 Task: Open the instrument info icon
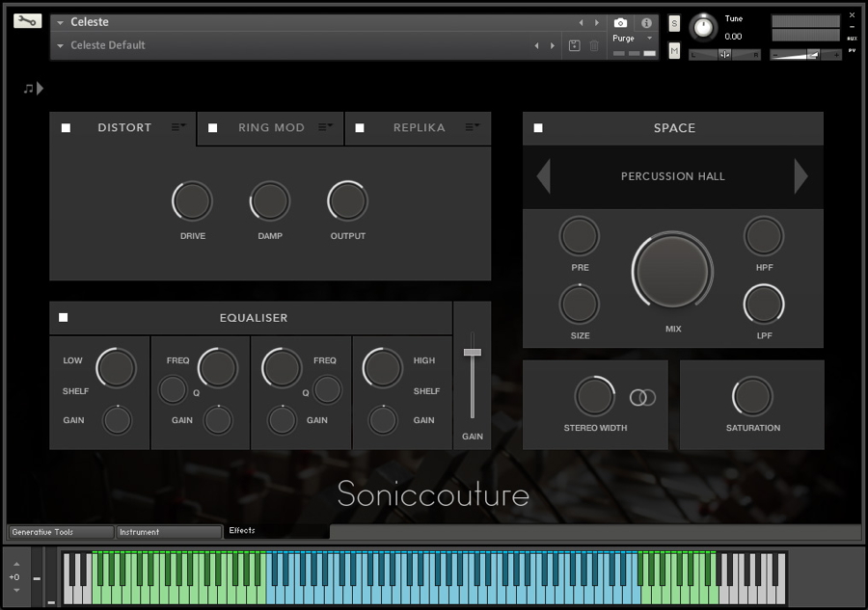coord(646,22)
